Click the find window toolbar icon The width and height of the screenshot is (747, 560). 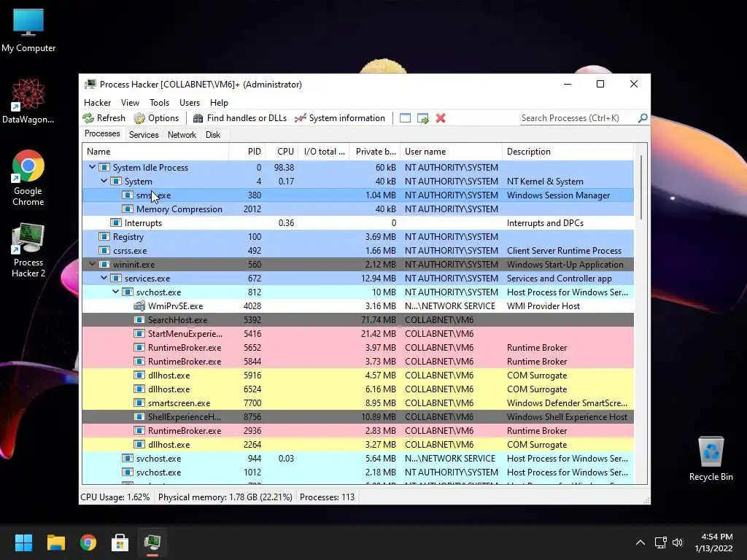[405, 118]
